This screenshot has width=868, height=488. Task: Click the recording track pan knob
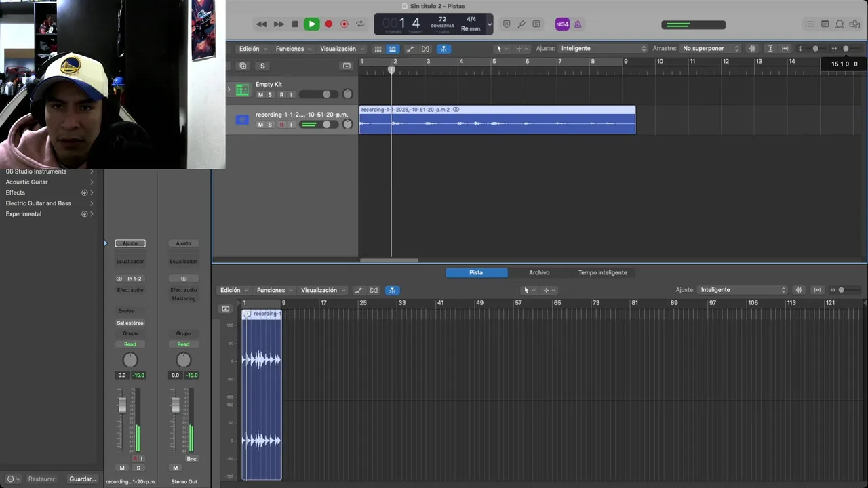(348, 124)
